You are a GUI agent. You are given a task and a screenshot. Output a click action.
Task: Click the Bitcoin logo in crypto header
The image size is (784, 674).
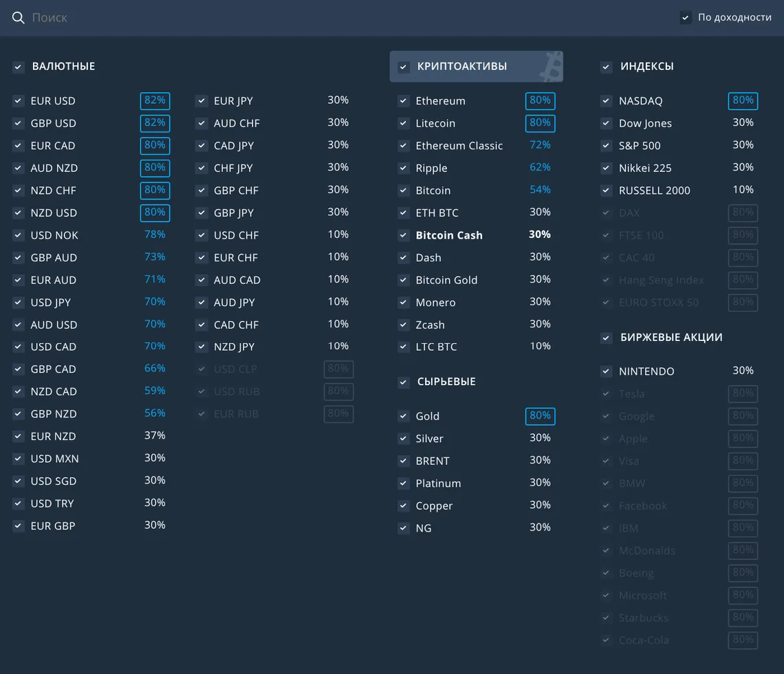pos(550,67)
